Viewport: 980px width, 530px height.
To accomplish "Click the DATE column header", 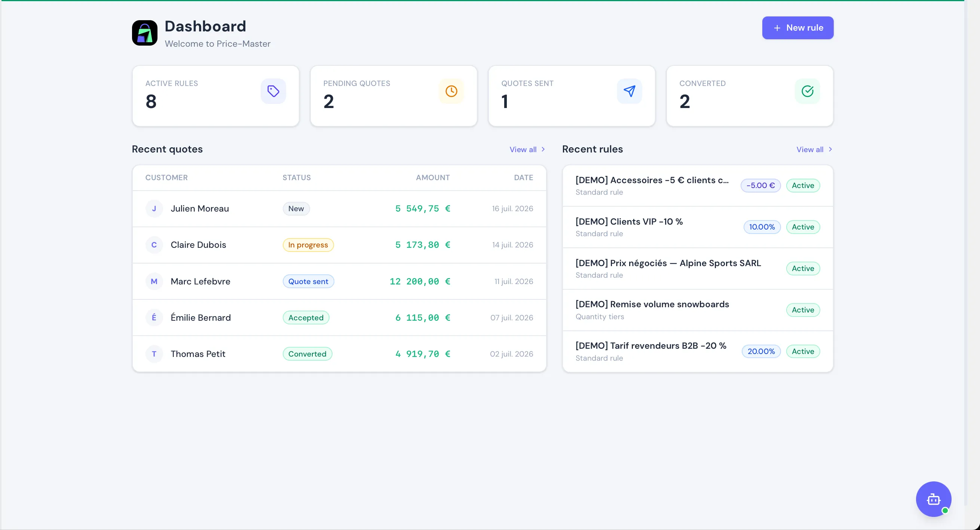I will (524, 178).
